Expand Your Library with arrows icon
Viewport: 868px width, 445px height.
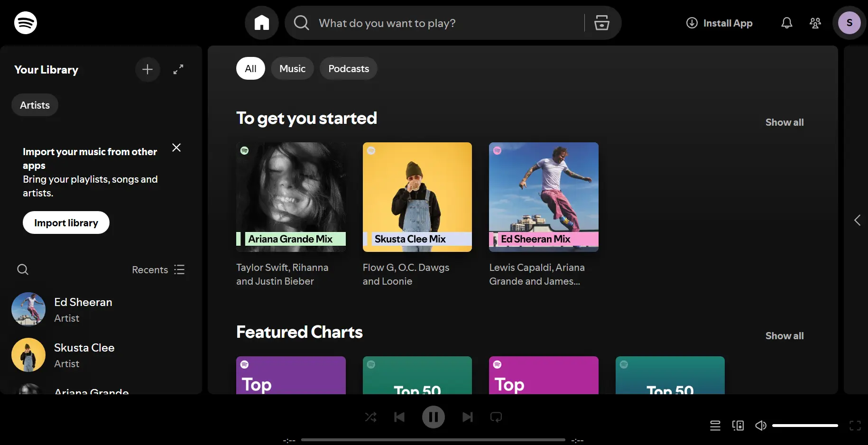[x=178, y=69]
